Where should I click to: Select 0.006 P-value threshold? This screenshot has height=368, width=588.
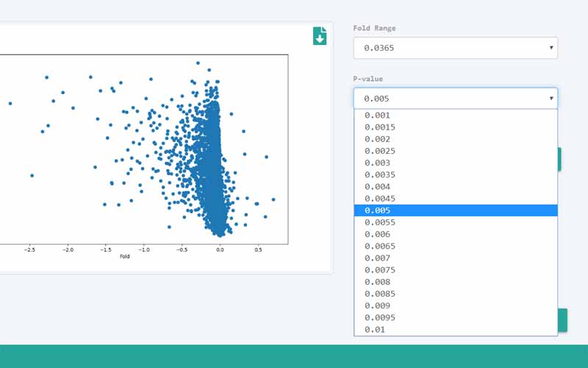point(455,234)
